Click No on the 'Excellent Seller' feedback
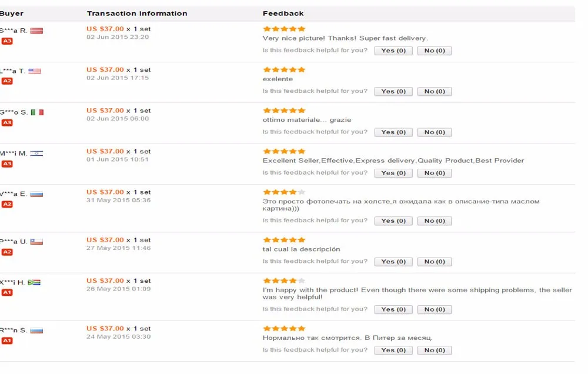This screenshot has height=374, width=588. pyautogui.click(x=435, y=173)
